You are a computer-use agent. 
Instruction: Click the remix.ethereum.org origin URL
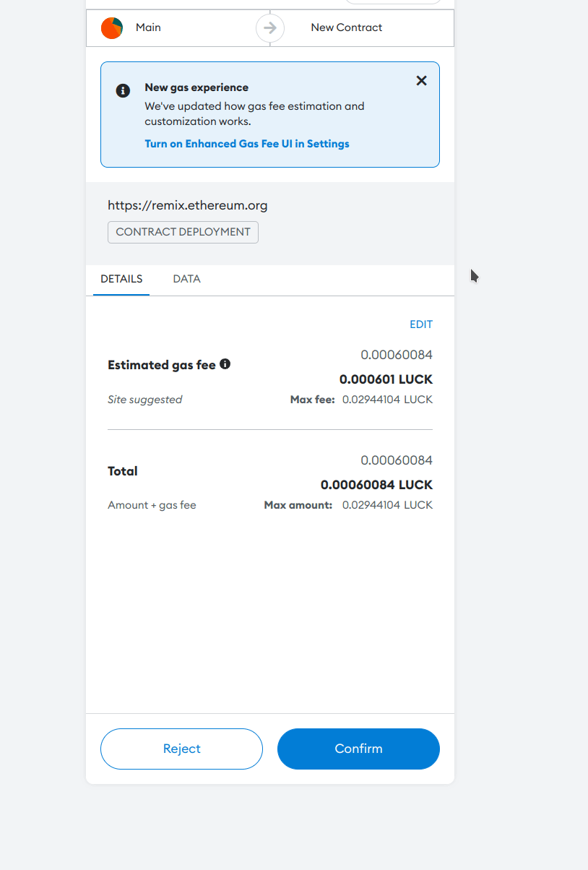(188, 205)
